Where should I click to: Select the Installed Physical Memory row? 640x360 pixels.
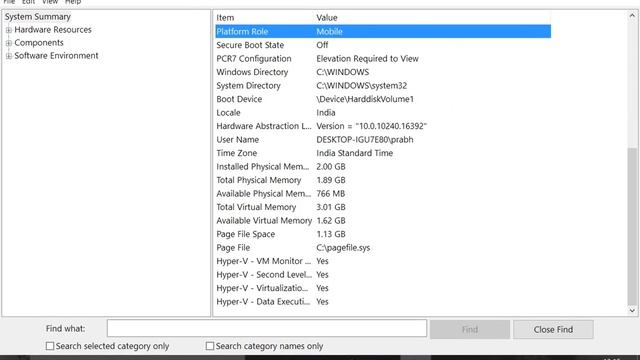(383, 166)
